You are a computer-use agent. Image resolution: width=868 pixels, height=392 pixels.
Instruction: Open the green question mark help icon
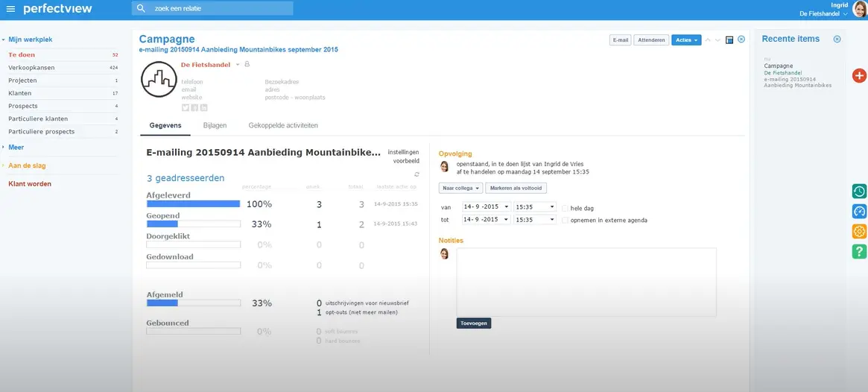click(x=859, y=251)
